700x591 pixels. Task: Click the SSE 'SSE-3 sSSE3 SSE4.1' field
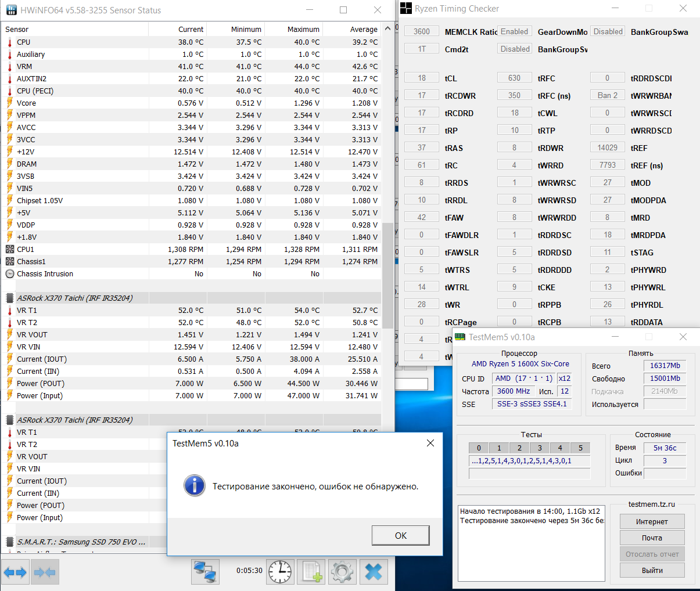coord(532,404)
